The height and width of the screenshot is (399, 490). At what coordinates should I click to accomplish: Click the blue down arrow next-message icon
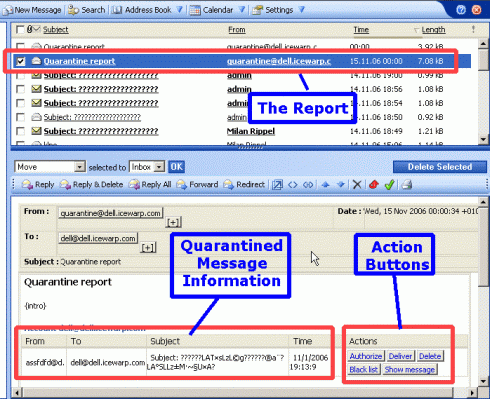tap(341, 185)
